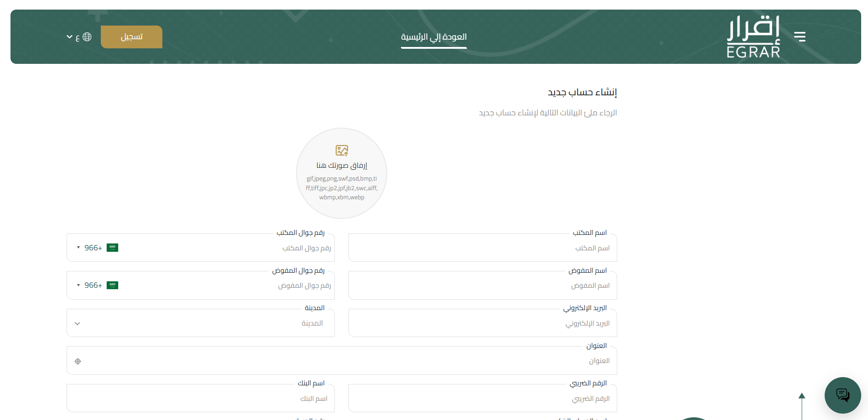Open the chat support bubble
This screenshot has width=868, height=420.
(x=842, y=395)
